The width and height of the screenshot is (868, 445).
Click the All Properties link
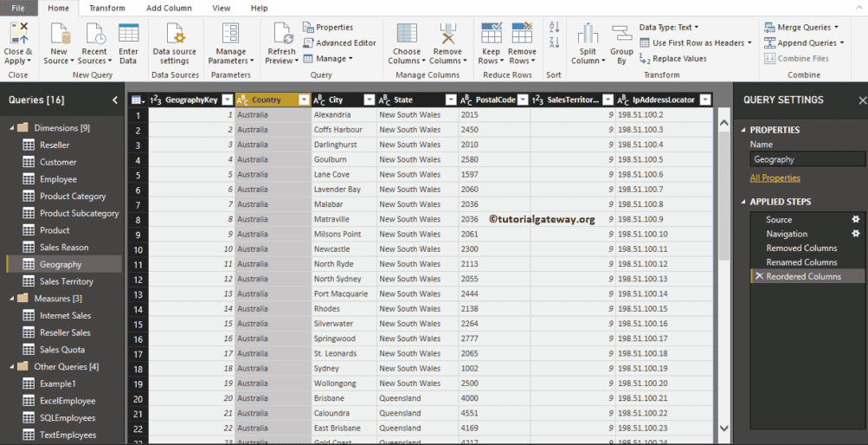click(x=775, y=178)
